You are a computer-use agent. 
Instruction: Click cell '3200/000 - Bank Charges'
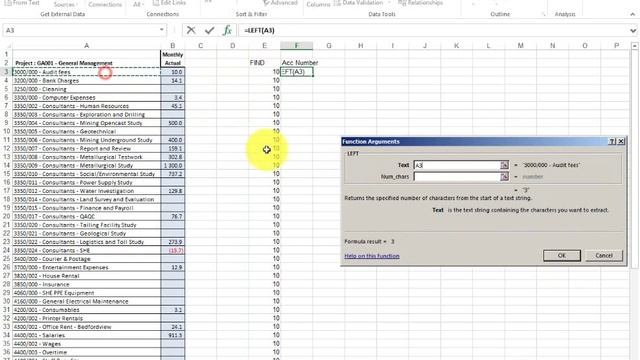click(87, 80)
